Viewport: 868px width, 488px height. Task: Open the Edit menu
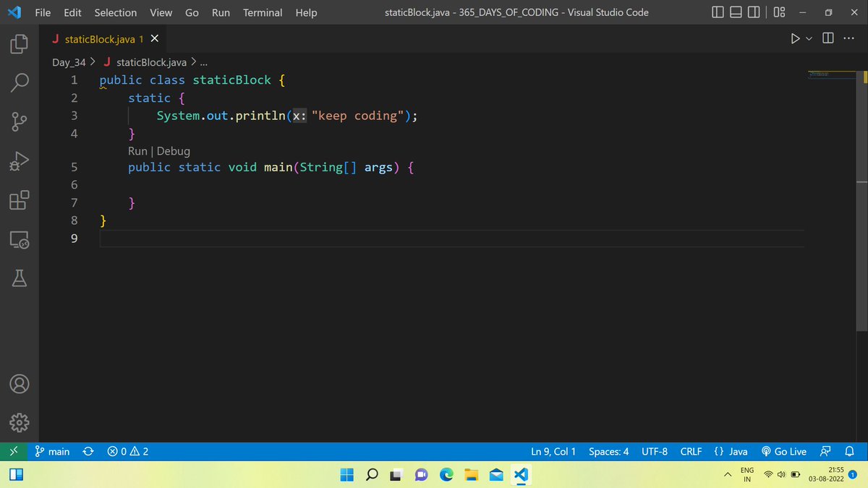72,12
